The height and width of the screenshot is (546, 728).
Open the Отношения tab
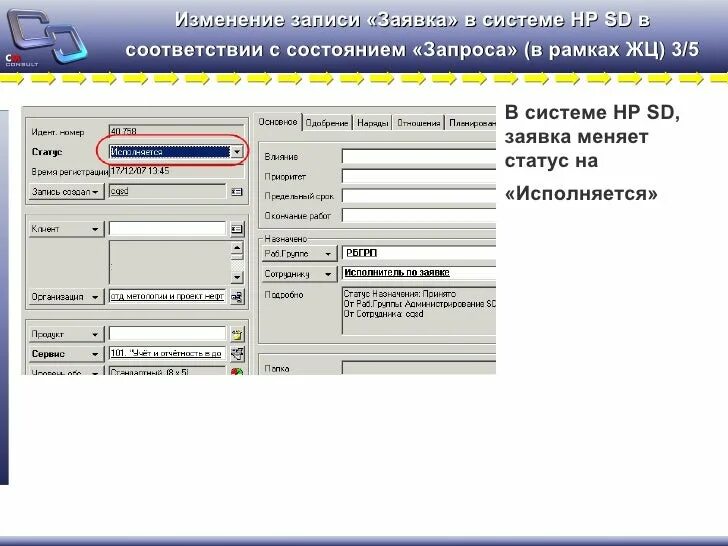point(418,123)
